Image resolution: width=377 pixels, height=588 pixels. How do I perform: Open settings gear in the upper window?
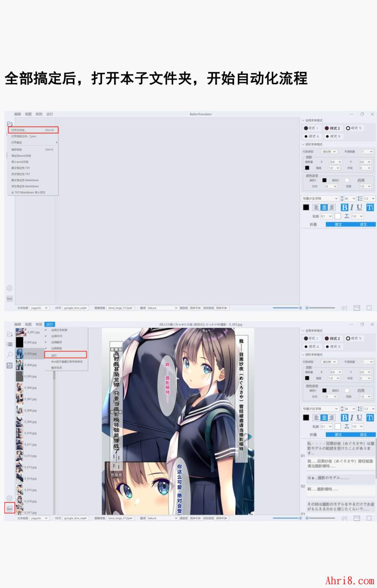point(10,288)
